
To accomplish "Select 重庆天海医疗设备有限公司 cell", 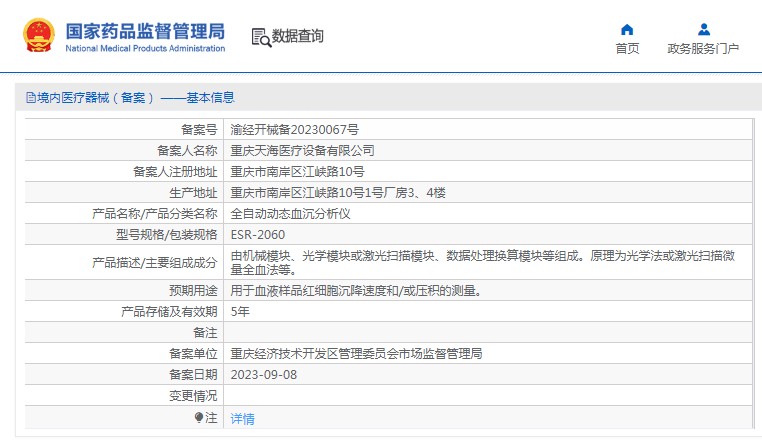I will (302, 151).
